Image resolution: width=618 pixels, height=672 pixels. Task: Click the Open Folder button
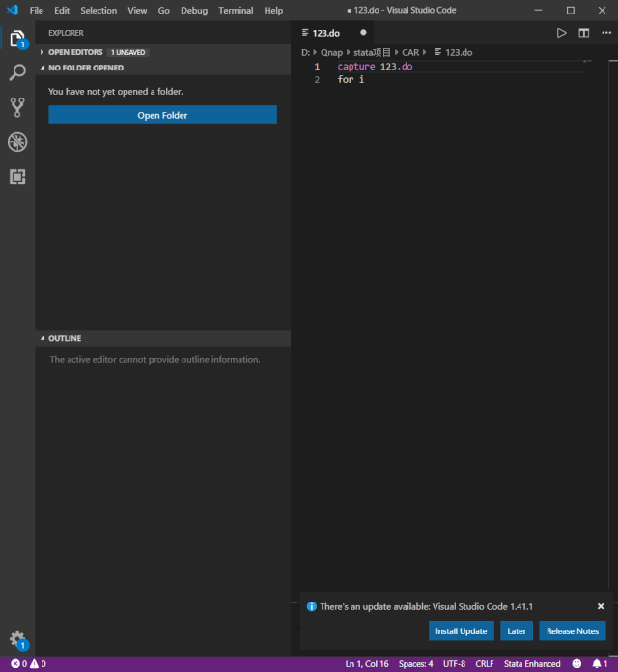[162, 115]
